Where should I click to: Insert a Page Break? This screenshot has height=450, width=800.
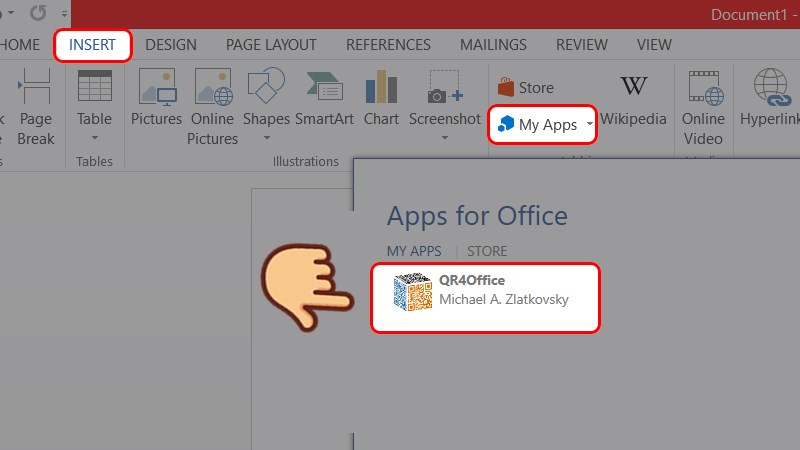36,107
